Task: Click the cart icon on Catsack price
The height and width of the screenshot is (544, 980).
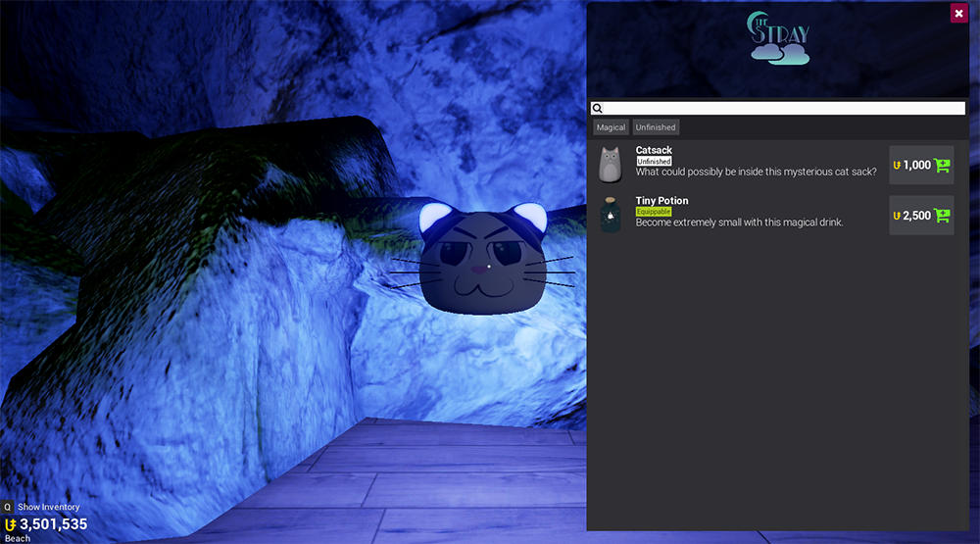Action: coord(941,165)
